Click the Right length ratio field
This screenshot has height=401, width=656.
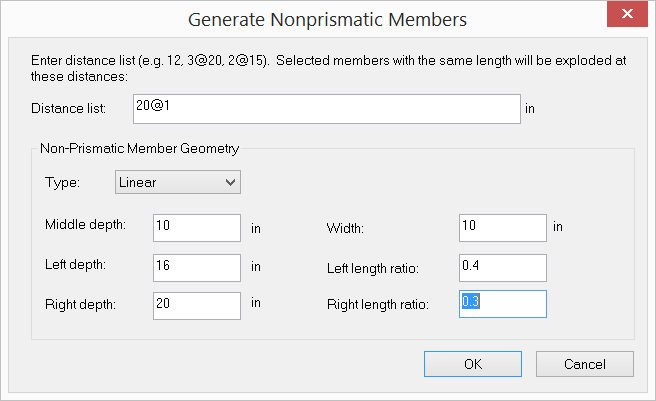point(502,304)
